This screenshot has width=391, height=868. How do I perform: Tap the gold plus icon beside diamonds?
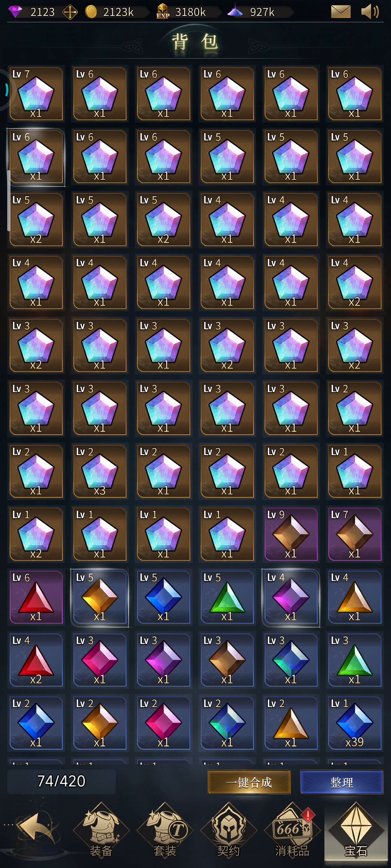tap(70, 12)
